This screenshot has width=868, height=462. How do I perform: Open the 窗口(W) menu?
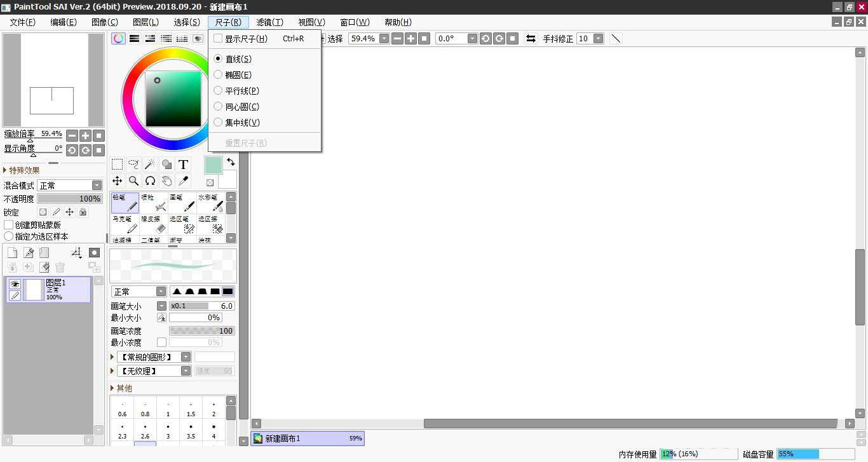click(354, 22)
